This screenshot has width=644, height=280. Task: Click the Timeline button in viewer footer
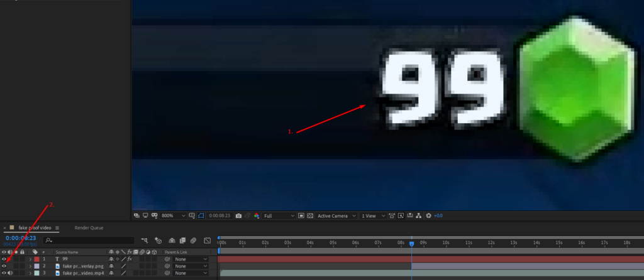tap(410, 215)
